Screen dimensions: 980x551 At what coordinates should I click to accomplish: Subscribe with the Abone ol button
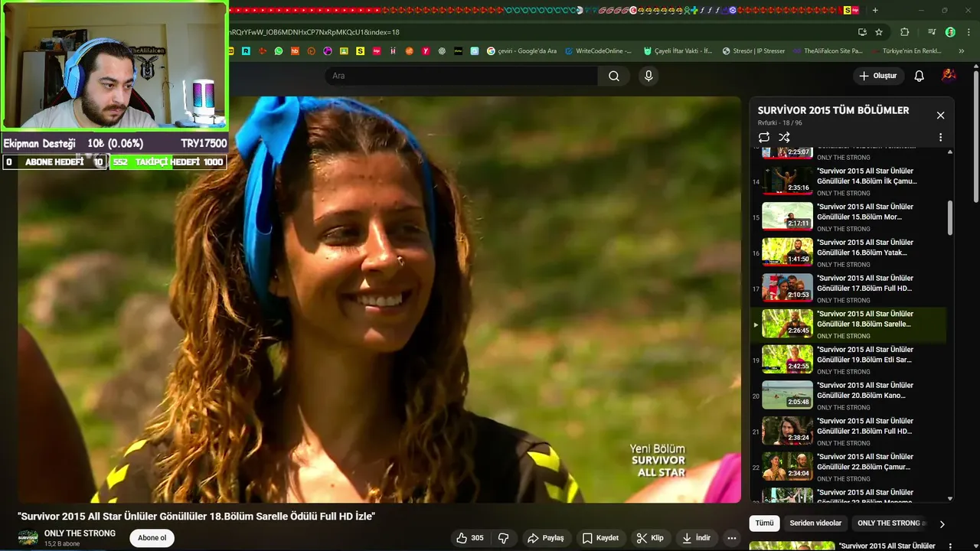[152, 538]
